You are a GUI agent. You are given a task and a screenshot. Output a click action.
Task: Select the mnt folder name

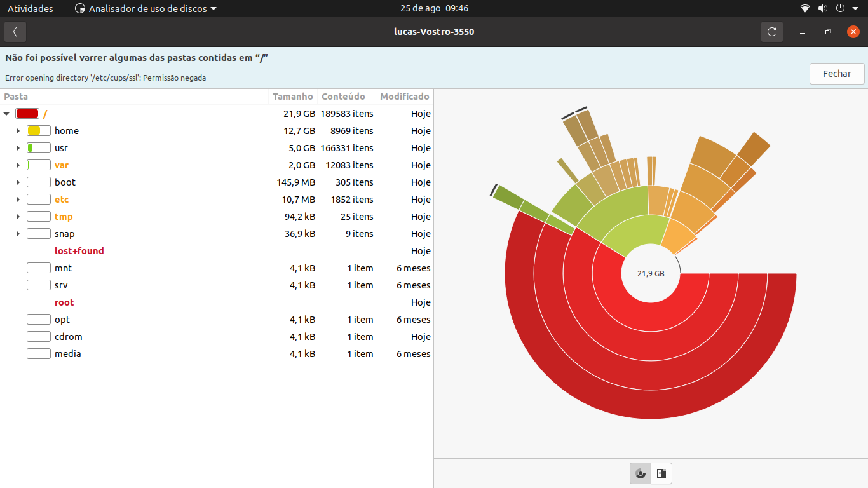click(x=63, y=268)
